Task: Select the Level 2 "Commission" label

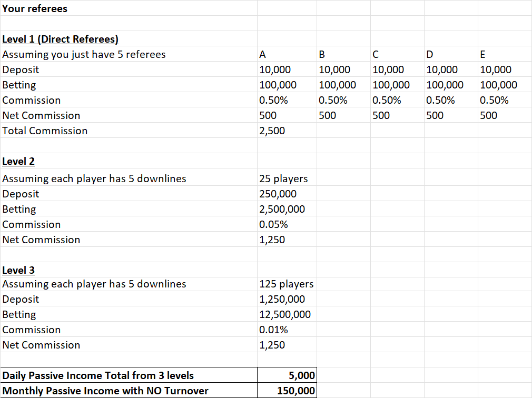Action: 32,224
